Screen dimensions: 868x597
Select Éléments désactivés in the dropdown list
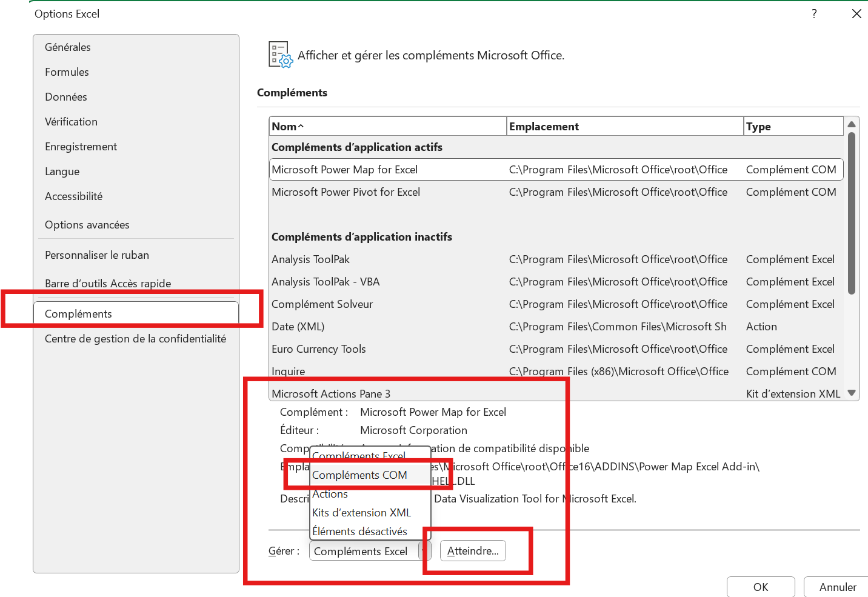(370, 532)
